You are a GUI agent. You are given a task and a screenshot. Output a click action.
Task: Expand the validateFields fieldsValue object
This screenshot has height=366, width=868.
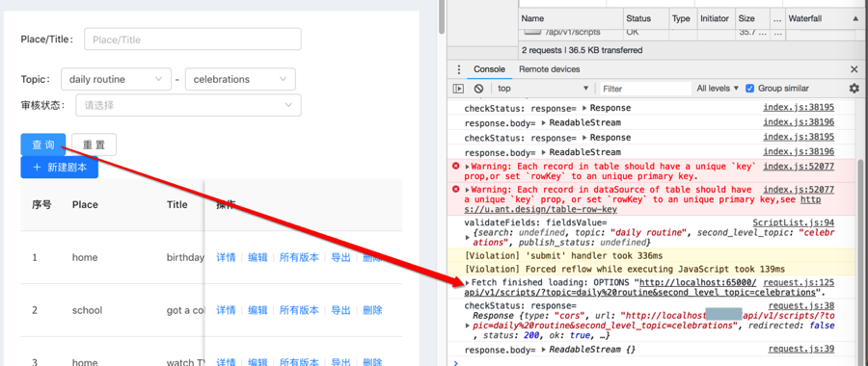(x=467, y=238)
